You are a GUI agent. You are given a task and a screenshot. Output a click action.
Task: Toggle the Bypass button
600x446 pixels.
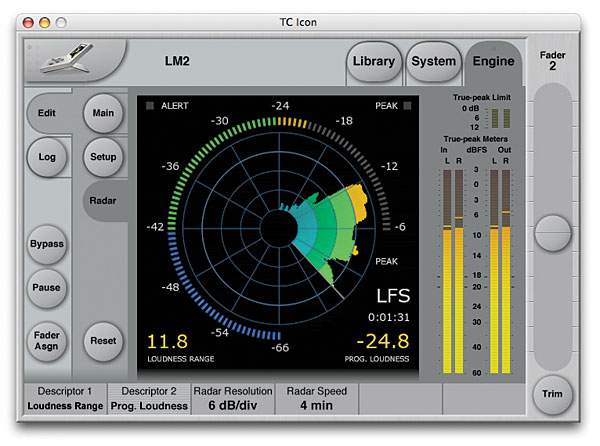pos(47,244)
